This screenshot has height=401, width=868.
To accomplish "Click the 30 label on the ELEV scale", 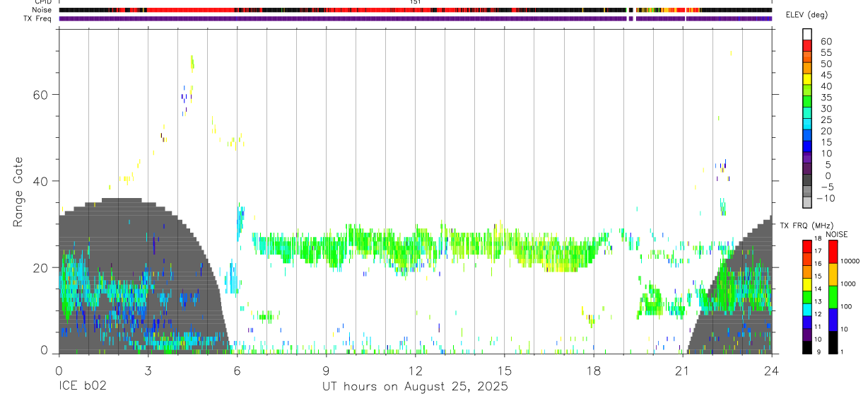I will [826, 108].
